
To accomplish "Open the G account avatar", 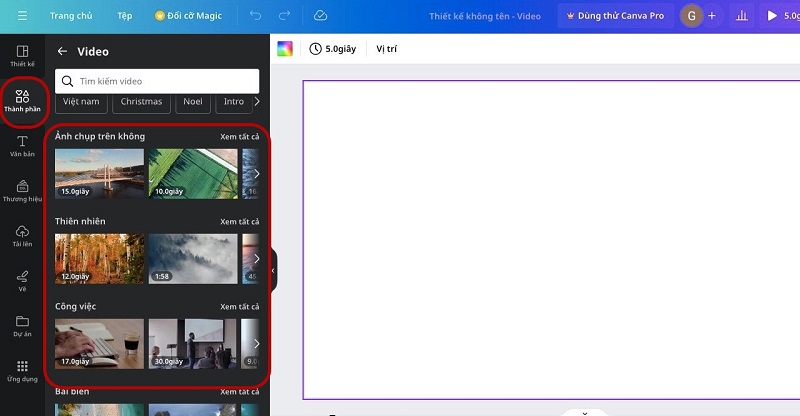I will 692,16.
